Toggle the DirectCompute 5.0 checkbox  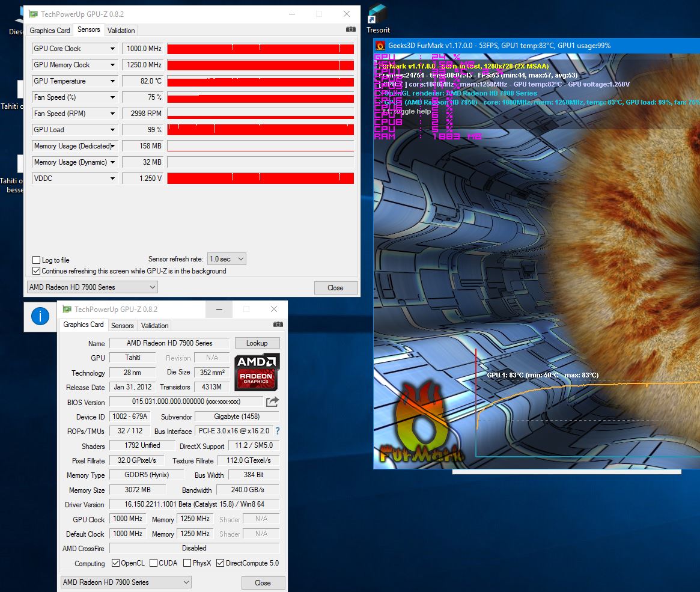click(x=220, y=563)
